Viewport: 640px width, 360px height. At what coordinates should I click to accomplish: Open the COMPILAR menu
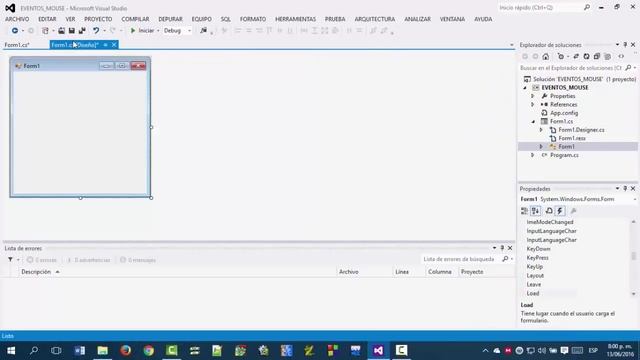click(x=135, y=19)
